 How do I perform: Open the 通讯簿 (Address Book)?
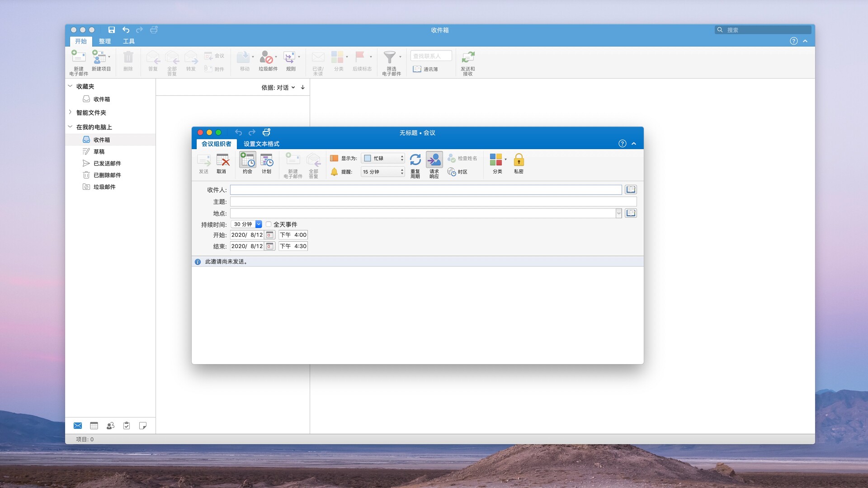427,69
